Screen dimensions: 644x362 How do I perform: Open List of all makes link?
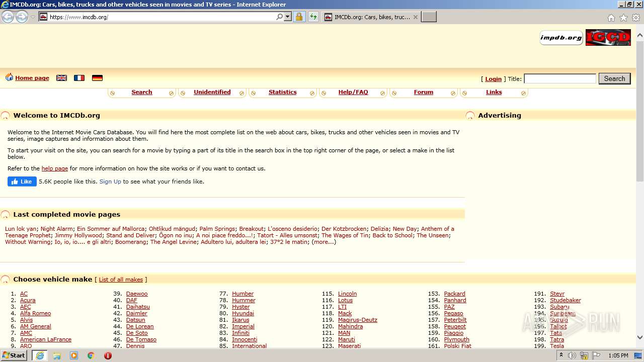(x=121, y=280)
